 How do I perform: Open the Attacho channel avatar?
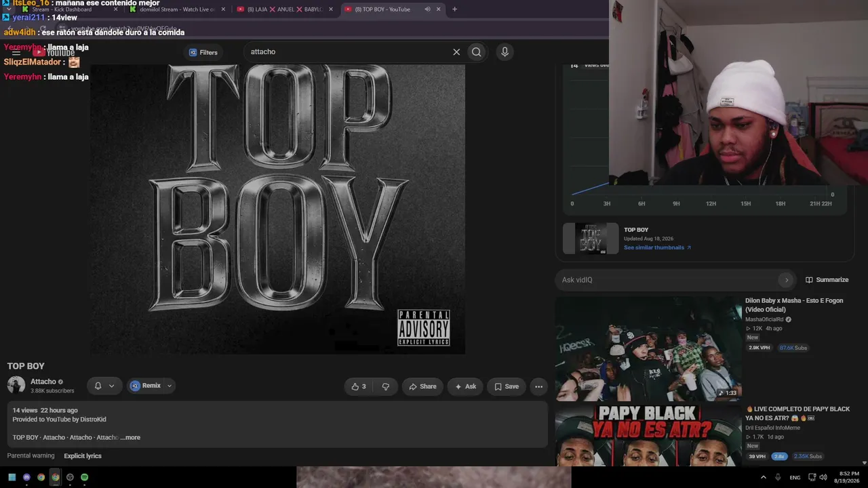(x=16, y=386)
